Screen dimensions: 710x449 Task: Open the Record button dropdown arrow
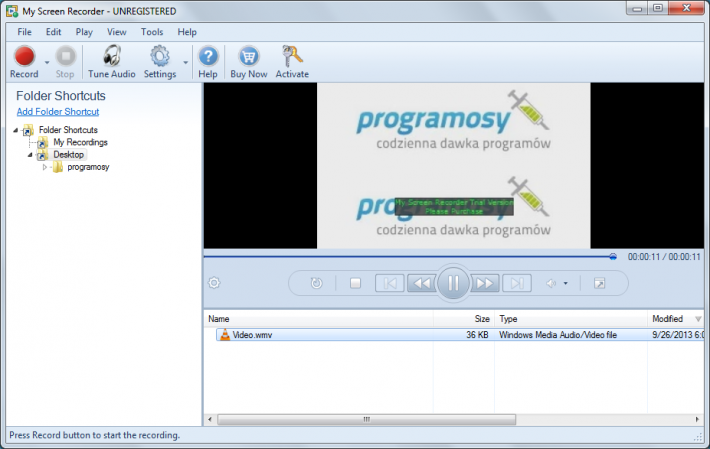pos(47,62)
